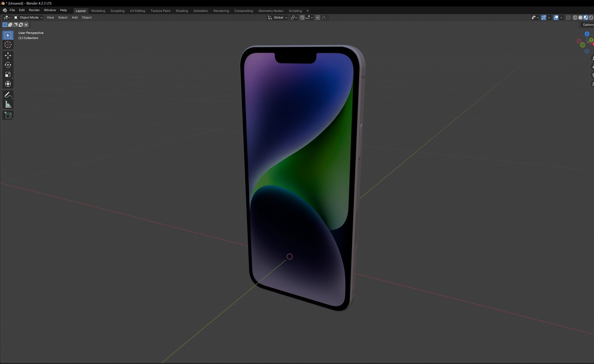Set selection mode to Intersect
The height and width of the screenshot is (364, 594).
coord(26,25)
